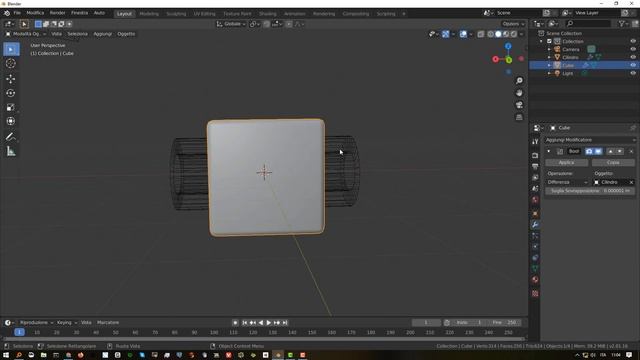Screen dimensions: 640x360
Task: Switch to the UV Editing workspace tab
Action: (204, 13)
